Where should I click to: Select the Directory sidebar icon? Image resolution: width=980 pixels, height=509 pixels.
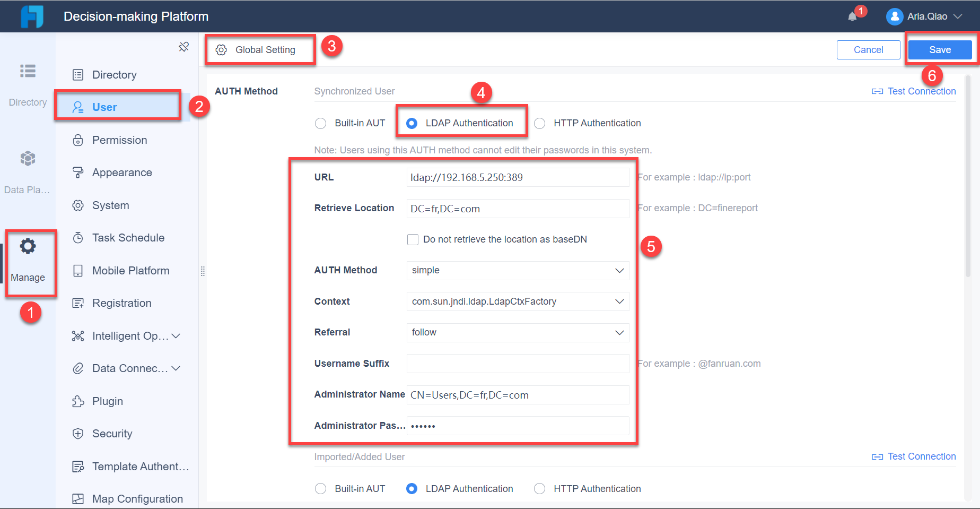27,71
